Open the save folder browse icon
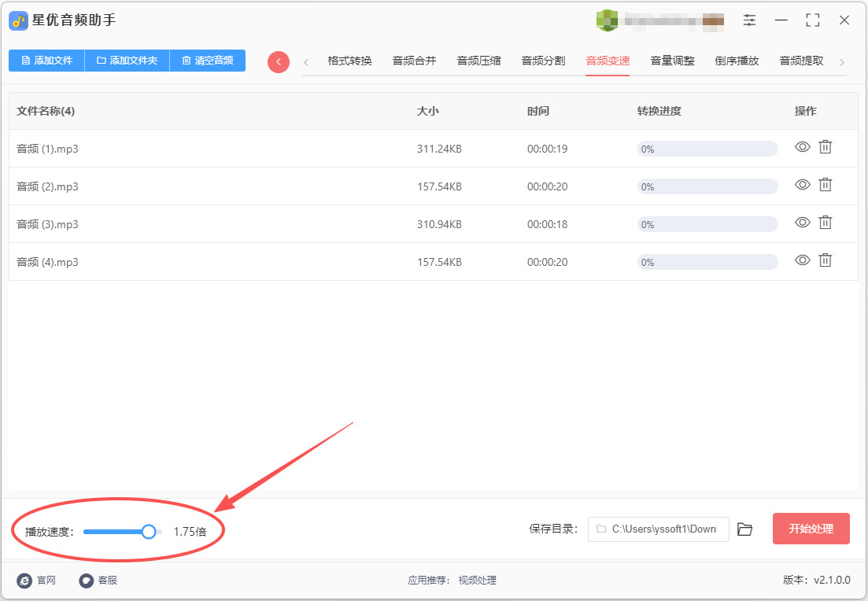 tap(745, 529)
